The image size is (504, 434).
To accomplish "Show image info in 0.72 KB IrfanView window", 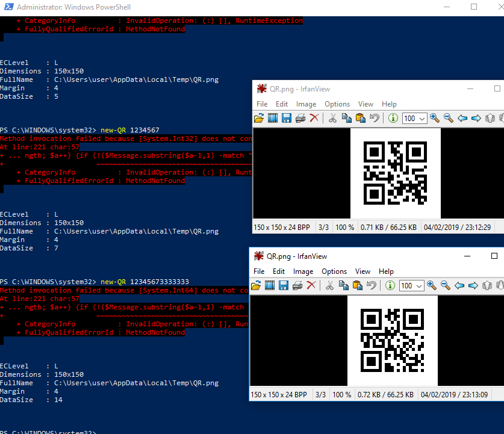I will [x=390, y=285].
